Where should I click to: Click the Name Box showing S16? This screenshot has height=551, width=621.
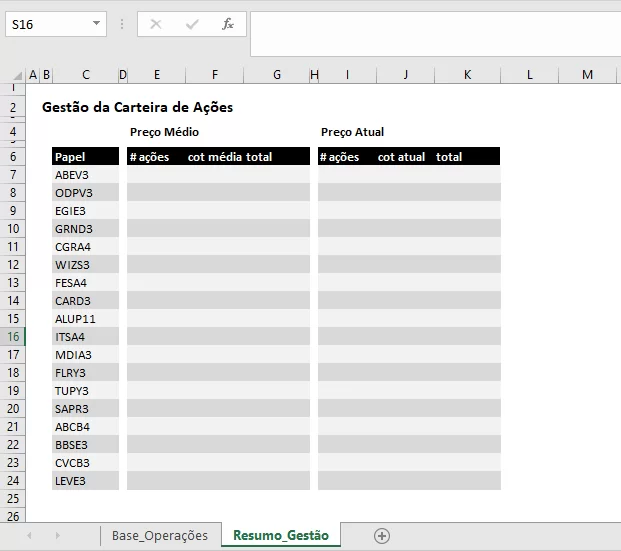pos(46,24)
